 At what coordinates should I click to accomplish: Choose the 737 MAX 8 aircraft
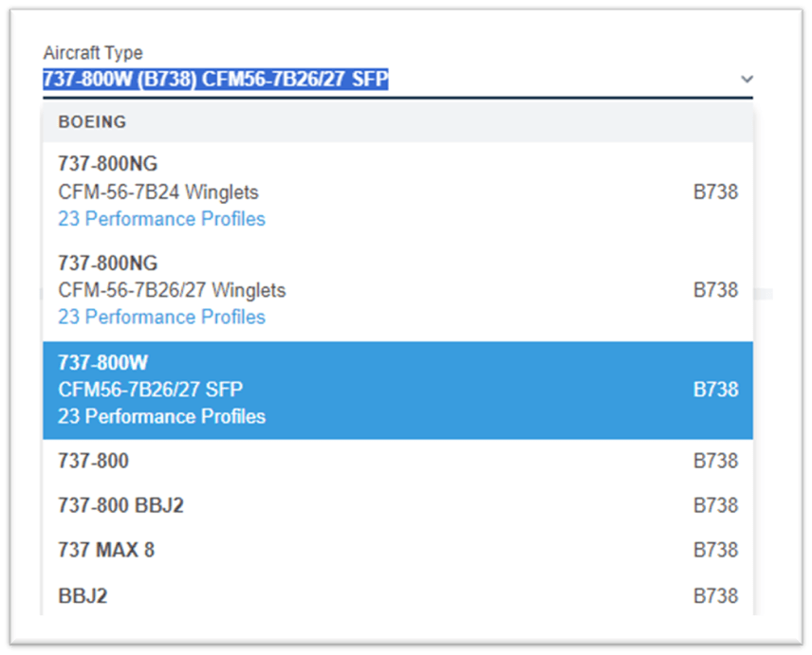397,550
